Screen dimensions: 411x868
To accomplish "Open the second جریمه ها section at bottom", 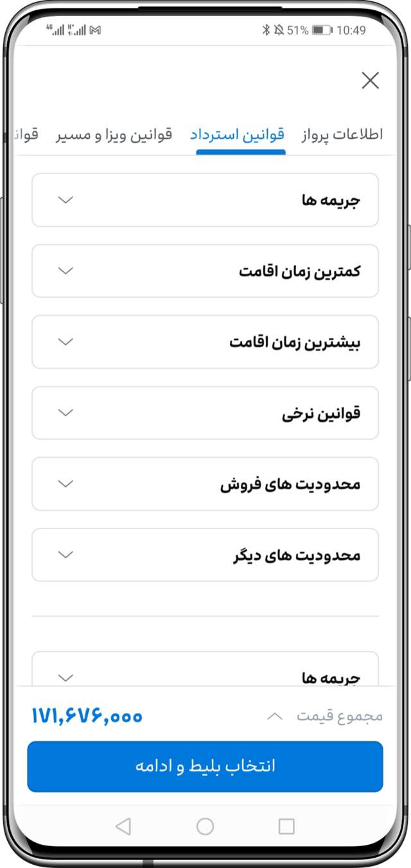I will click(x=205, y=672).
